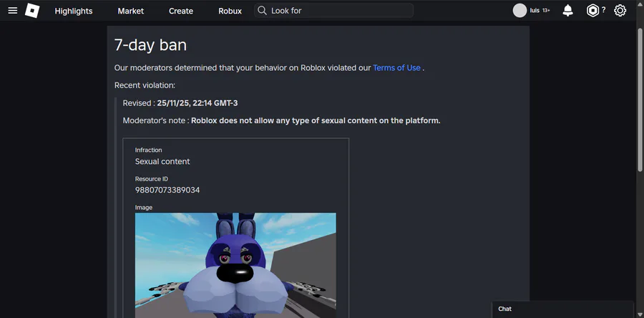Click the 'Recent violation:' label
This screenshot has width=644, height=318.
click(x=145, y=85)
